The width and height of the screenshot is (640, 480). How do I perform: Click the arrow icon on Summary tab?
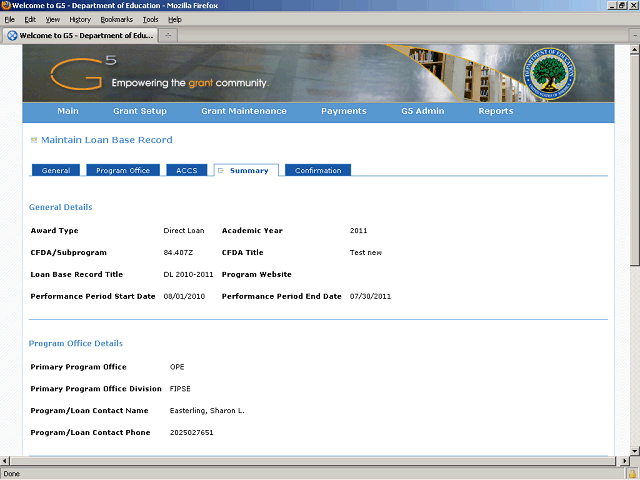[x=221, y=171]
